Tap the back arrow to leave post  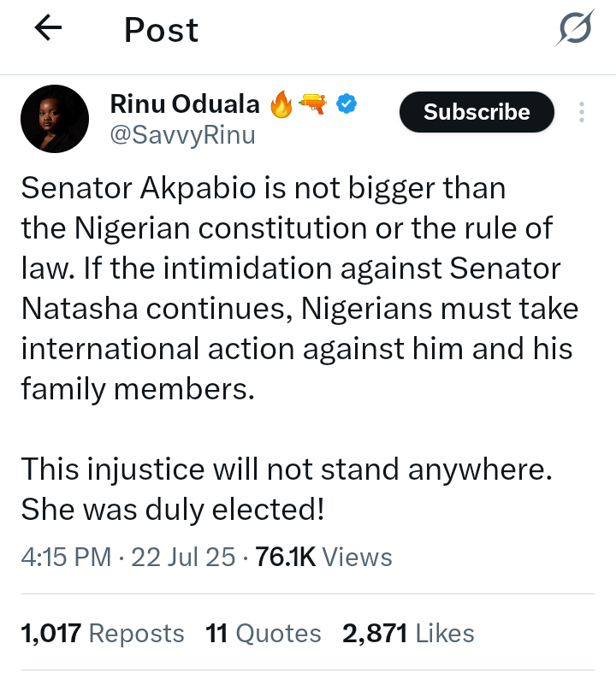48,30
